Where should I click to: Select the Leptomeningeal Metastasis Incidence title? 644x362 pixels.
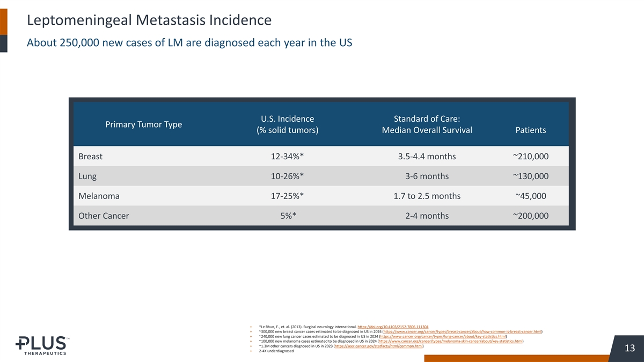coord(149,20)
